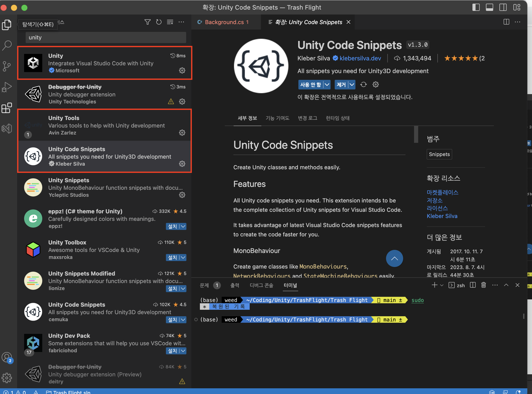Viewport: 532px width, 394px height.
Task: Open the customize layout icon
Action: [517, 7]
